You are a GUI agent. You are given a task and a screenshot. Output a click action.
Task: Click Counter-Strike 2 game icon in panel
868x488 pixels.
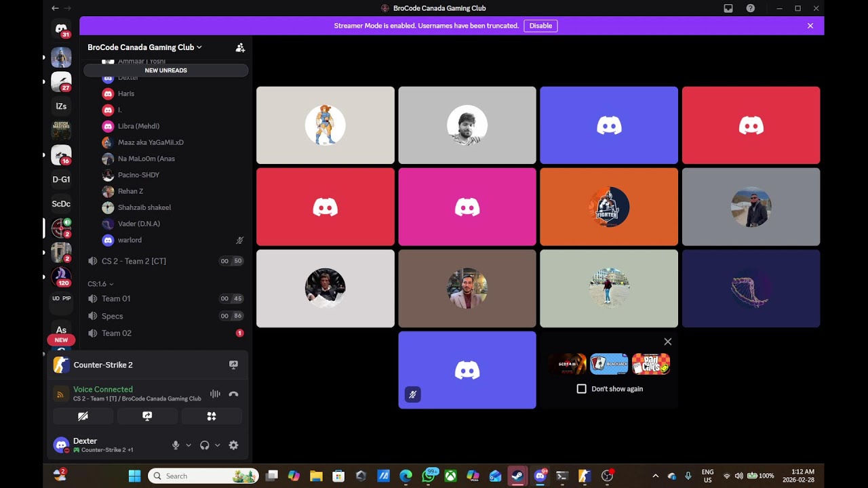click(x=61, y=365)
